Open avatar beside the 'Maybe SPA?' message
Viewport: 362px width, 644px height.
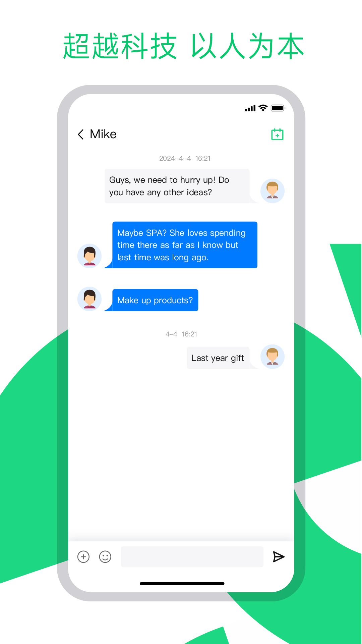[89, 256]
